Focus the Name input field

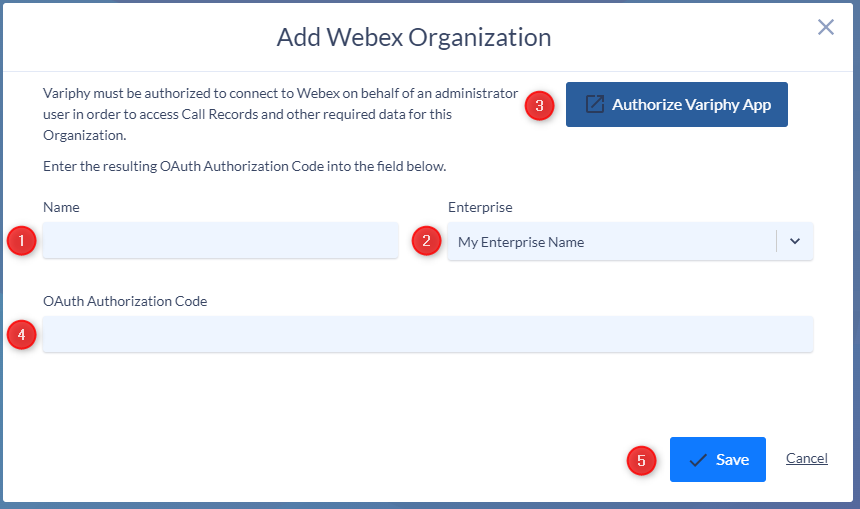(x=220, y=240)
